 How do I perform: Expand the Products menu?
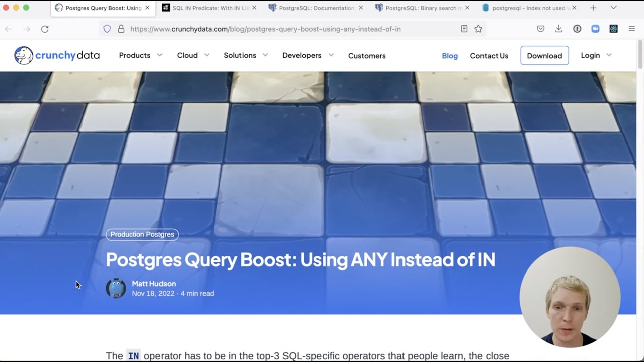click(140, 55)
